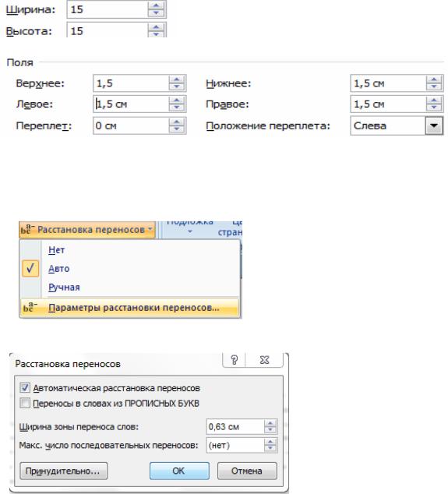
Task: Open the Положение переплета dropdown
Action: coord(434,125)
